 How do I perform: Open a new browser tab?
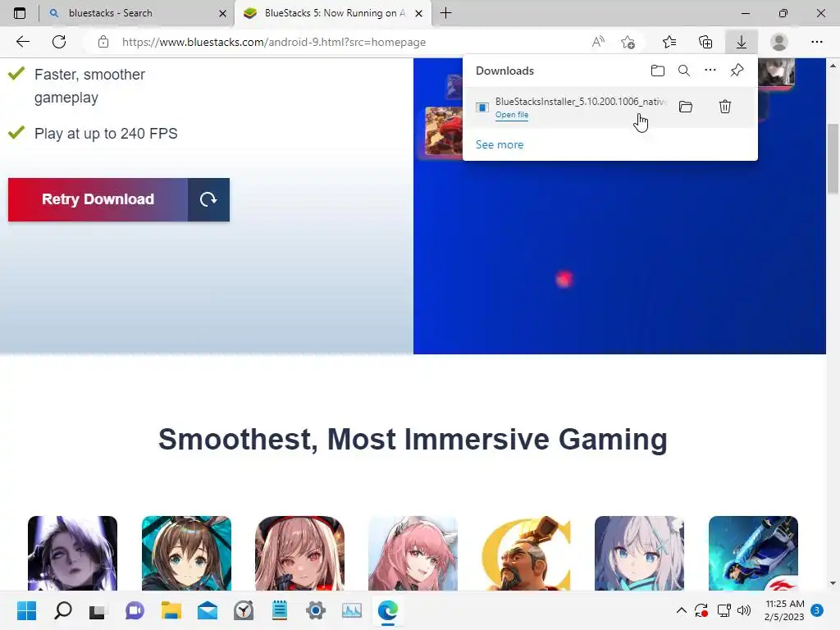click(x=445, y=13)
